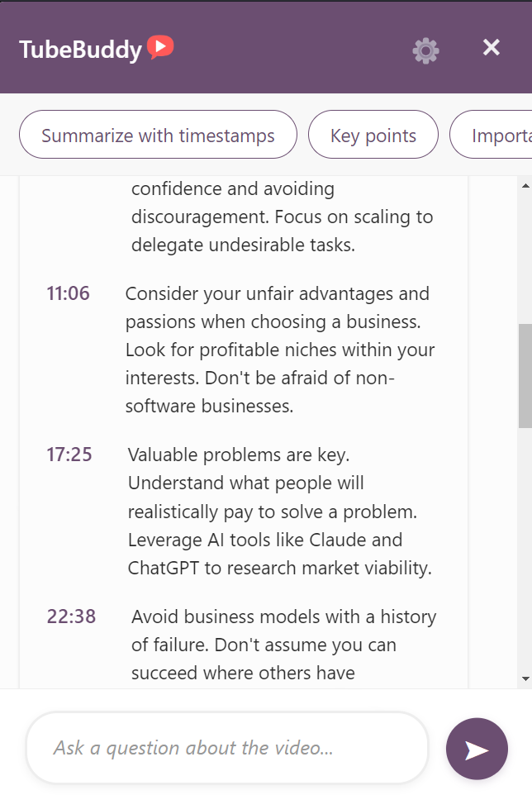Viewport: 532px width, 795px height.
Task: Focus the Ask a question about the video field
Action: (227, 748)
